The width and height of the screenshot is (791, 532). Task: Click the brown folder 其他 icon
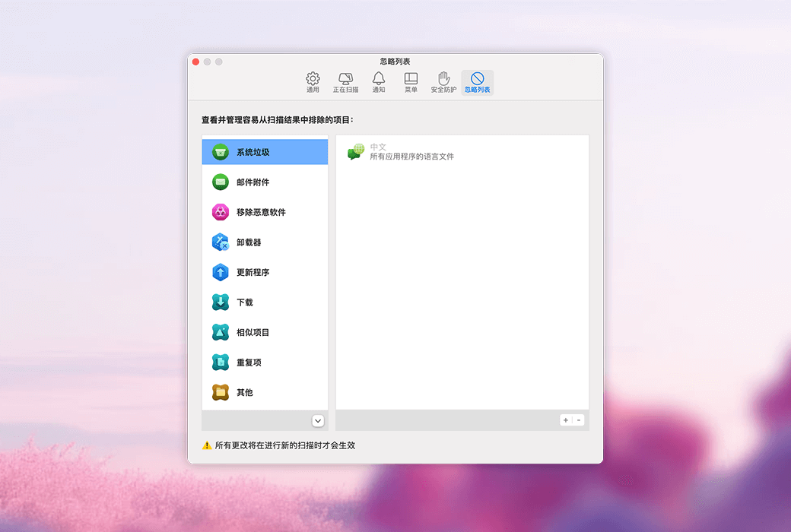pos(221,392)
